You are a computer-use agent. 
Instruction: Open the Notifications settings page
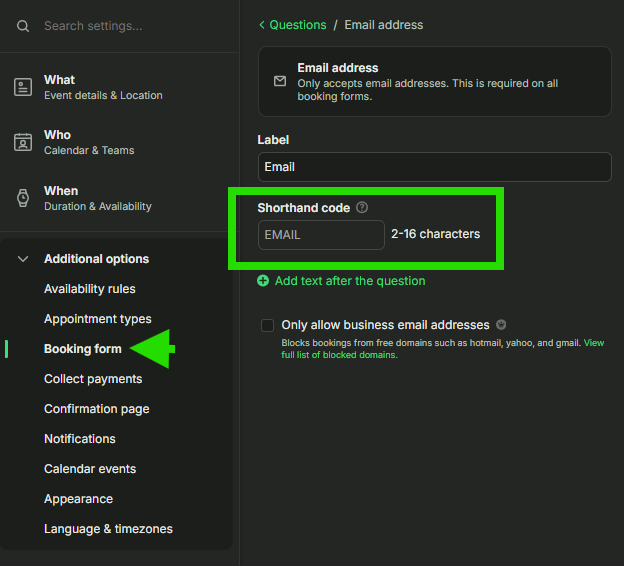pos(79,439)
